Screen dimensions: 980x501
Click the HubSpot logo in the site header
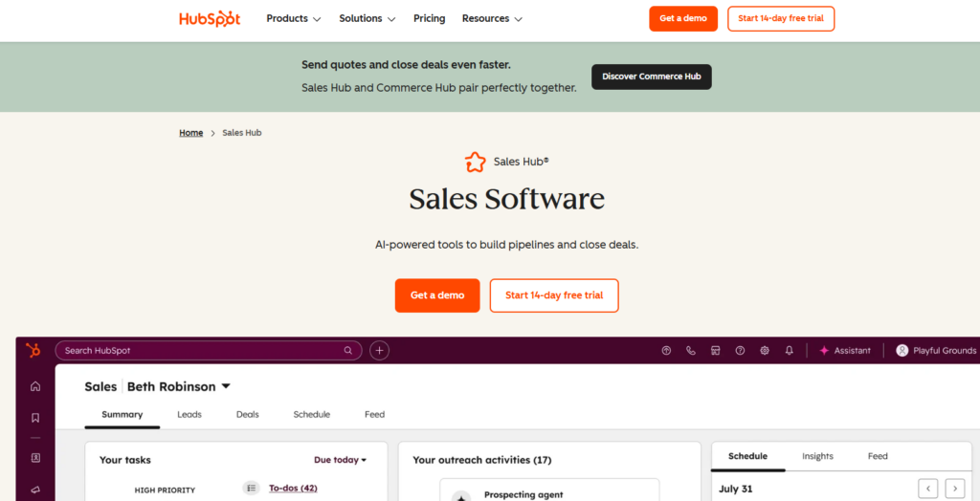pos(210,19)
